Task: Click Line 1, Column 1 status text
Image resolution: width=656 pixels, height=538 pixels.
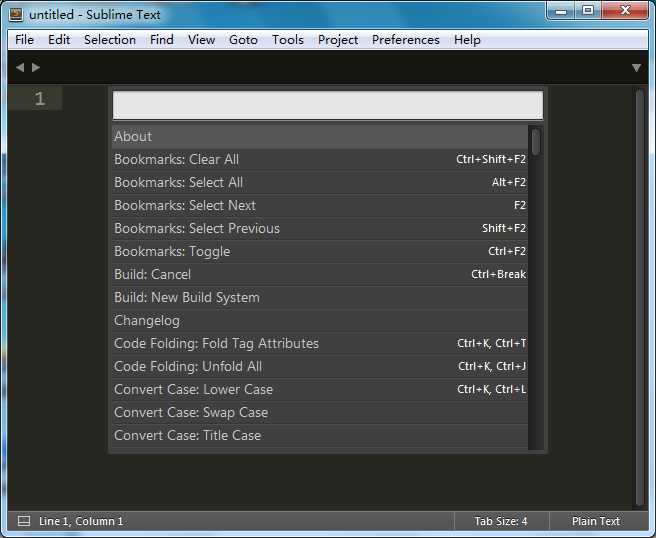Action: (x=81, y=521)
